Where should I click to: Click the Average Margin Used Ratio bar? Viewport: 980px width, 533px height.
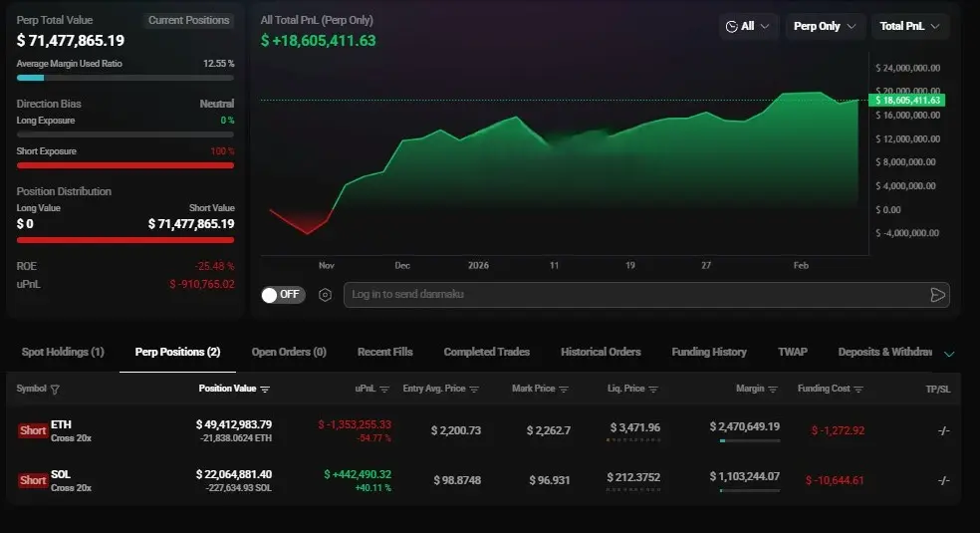tap(125, 78)
